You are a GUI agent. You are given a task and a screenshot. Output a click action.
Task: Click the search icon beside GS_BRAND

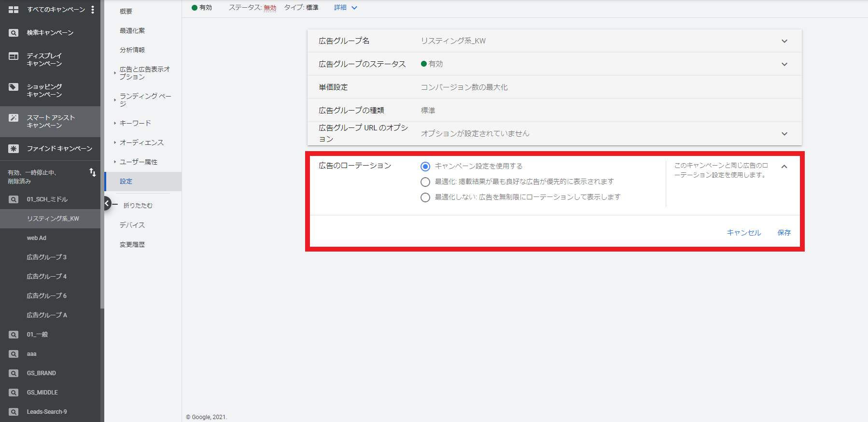click(x=14, y=373)
